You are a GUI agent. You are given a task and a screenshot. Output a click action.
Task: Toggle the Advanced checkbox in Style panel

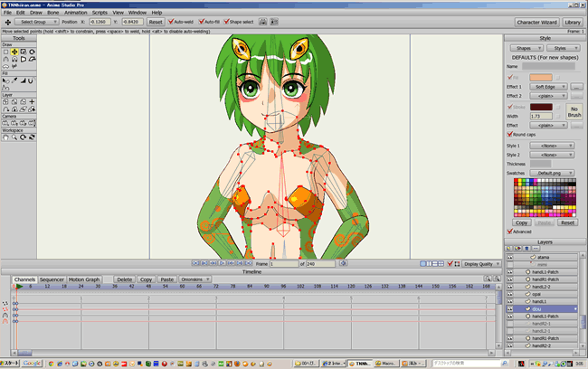pos(509,231)
